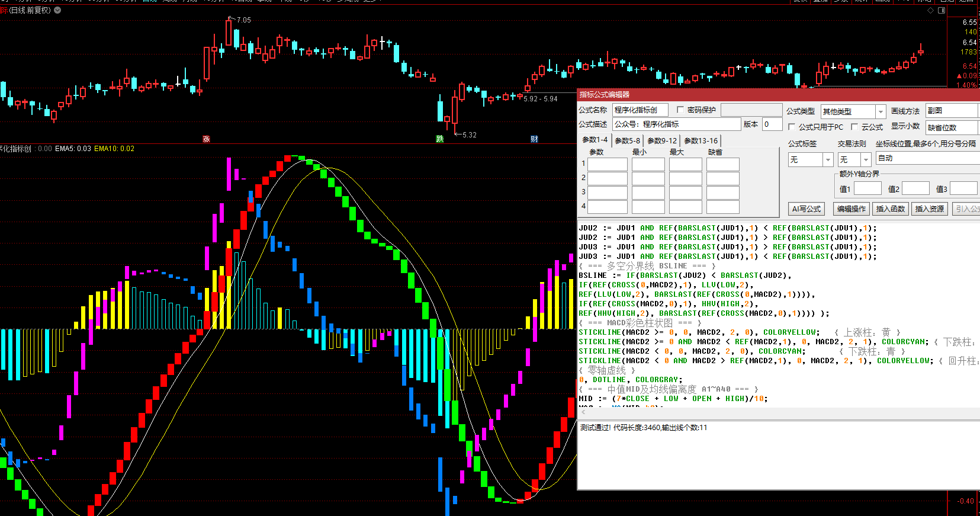Click the code editor horizontal scrollbar
Viewport: 980px width, 516px height.
[770, 412]
